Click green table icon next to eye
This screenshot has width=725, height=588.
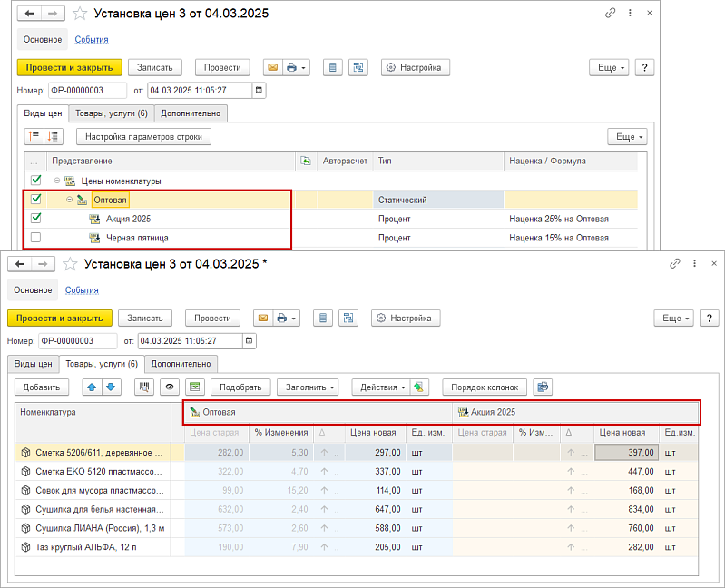[195, 387]
